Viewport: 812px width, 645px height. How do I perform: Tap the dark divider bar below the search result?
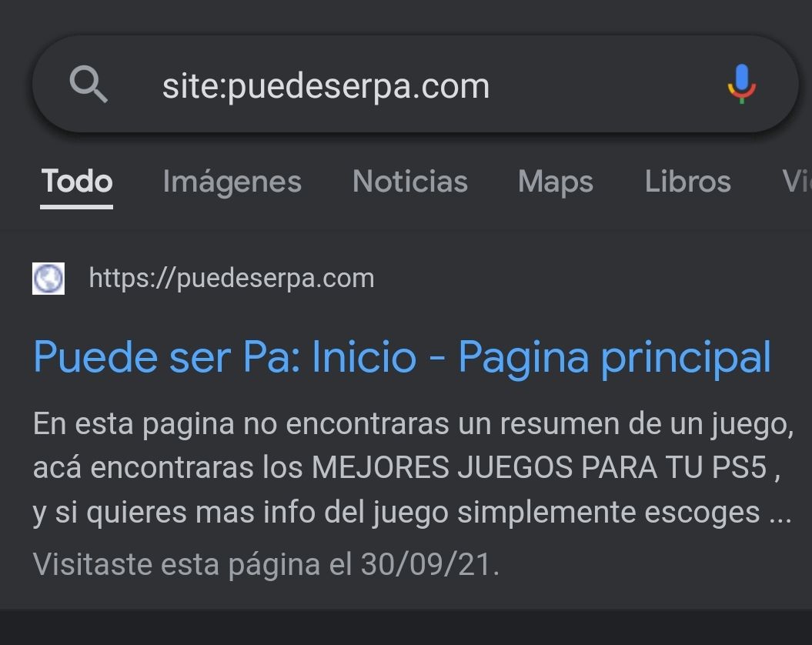[x=406, y=627]
